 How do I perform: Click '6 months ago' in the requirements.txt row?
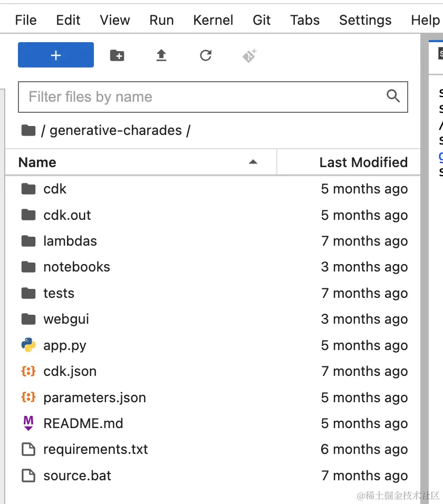[x=364, y=450]
